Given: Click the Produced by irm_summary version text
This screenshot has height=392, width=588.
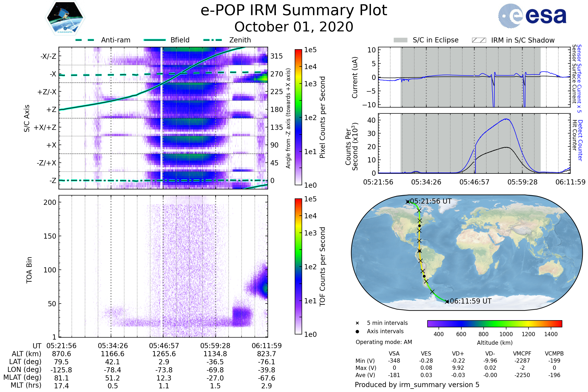Looking at the screenshot, I should (x=417, y=384).
